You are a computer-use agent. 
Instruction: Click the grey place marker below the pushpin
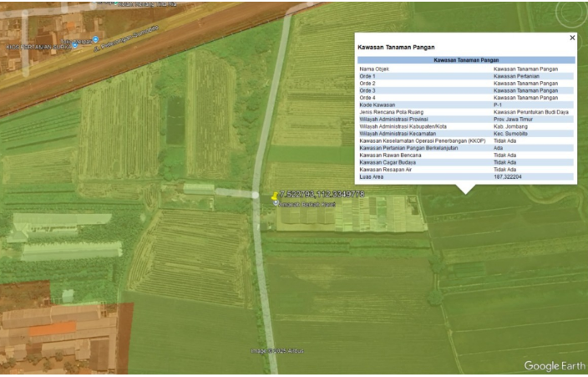click(x=276, y=203)
